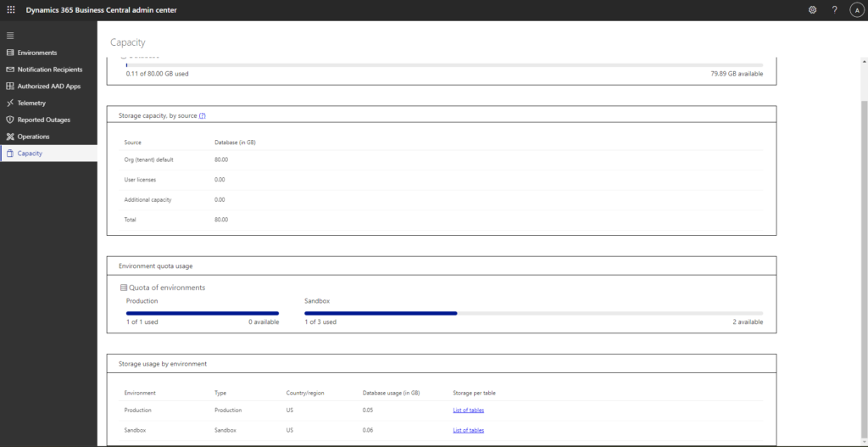Image resolution: width=868 pixels, height=447 pixels.
Task: Click the database storage usage bar
Action: click(444, 65)
